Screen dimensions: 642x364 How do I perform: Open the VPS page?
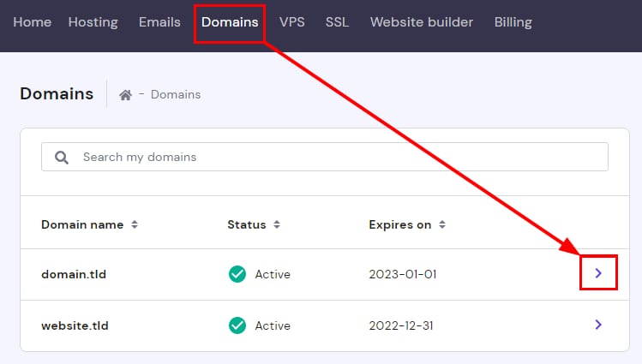(x=291, y=22)
